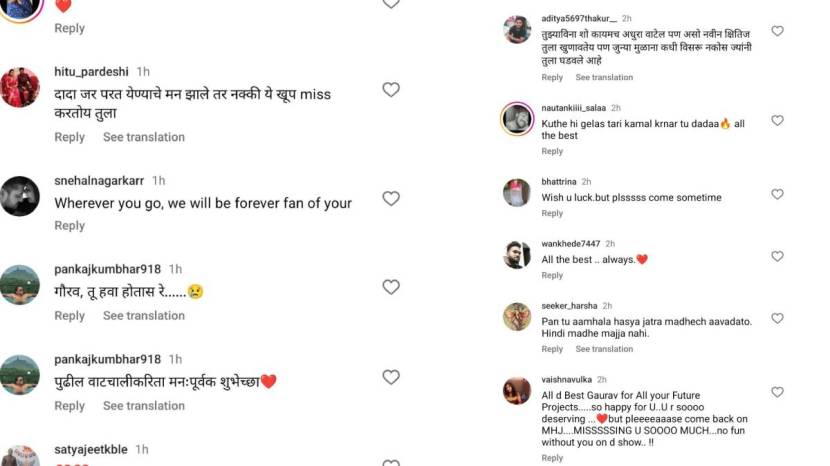The width and height of the screenshot is (830, 466).
Task: Show translation of aditya5697thakur__'s comment
Action: 604,77
